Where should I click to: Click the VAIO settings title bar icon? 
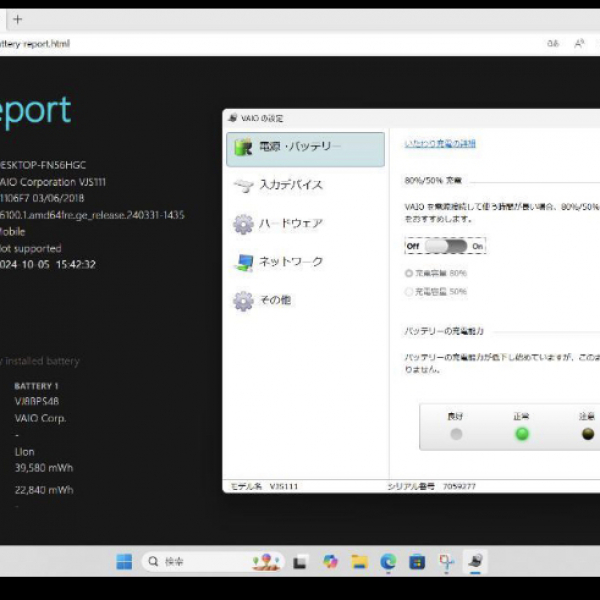pos(233,118)
